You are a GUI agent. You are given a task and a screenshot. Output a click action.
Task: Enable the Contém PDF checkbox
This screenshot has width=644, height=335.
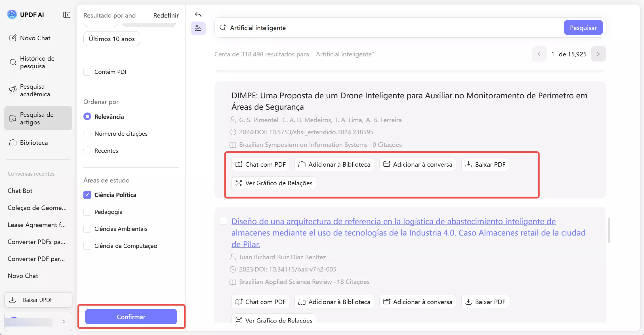[87, 72]
